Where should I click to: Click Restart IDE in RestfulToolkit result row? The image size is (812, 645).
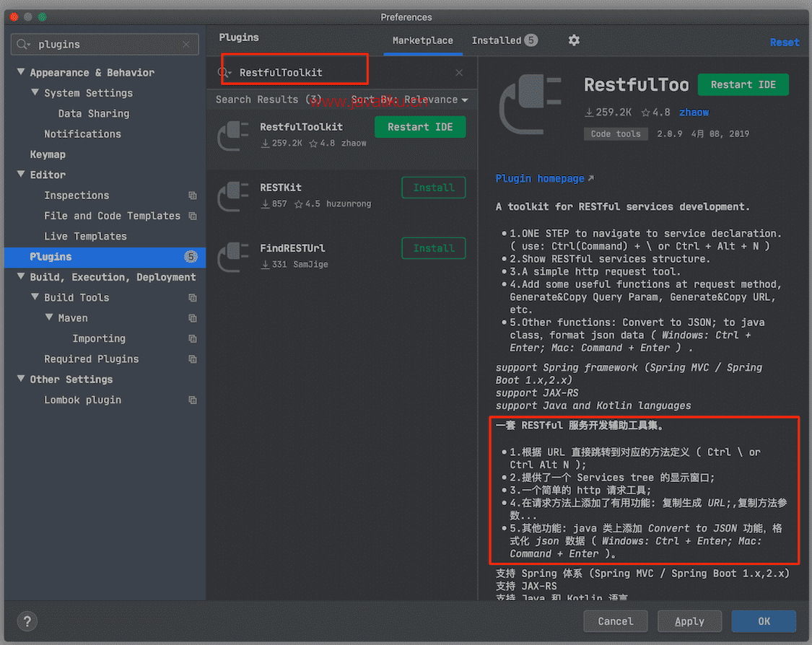(x=420, y=127)
